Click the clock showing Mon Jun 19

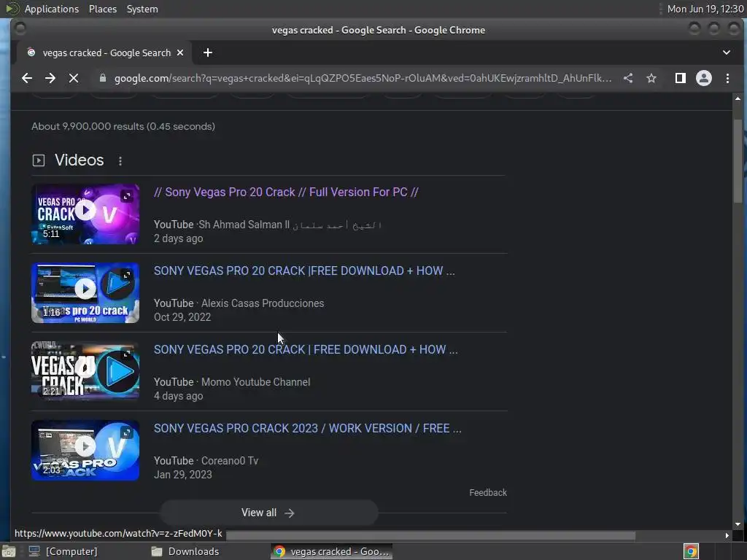[x=705, y=9]
